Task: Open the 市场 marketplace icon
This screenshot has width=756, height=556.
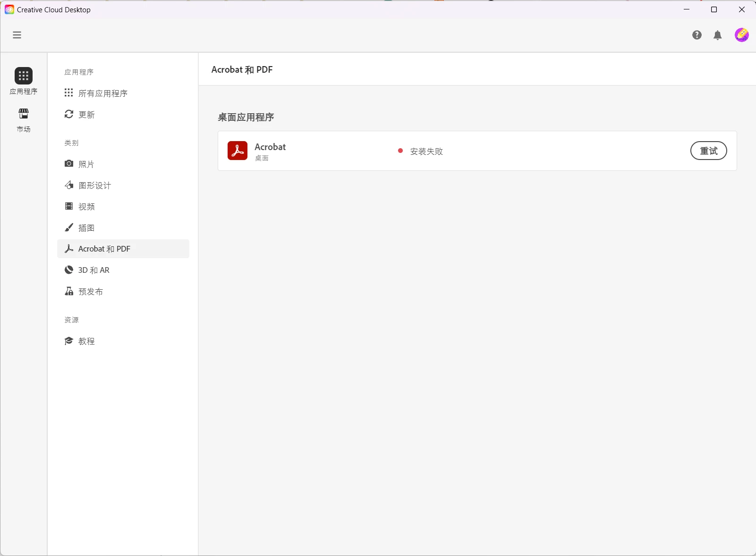Action: tap(24, 114)
